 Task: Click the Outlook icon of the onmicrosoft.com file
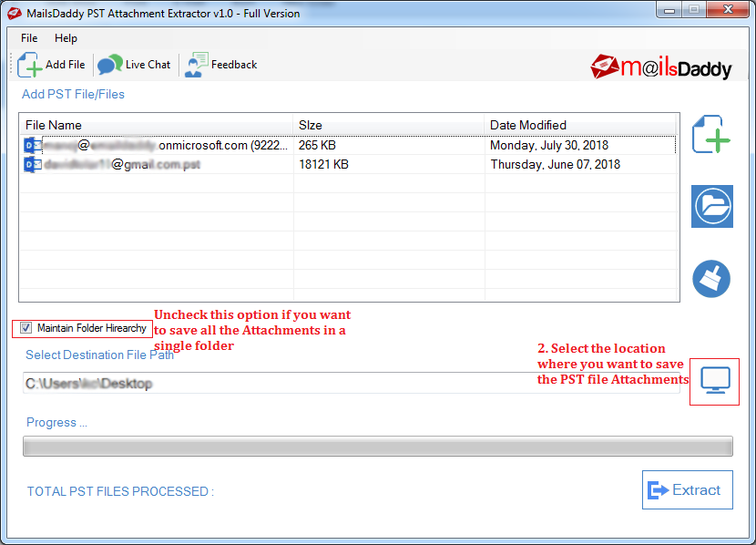click(32, 145)
